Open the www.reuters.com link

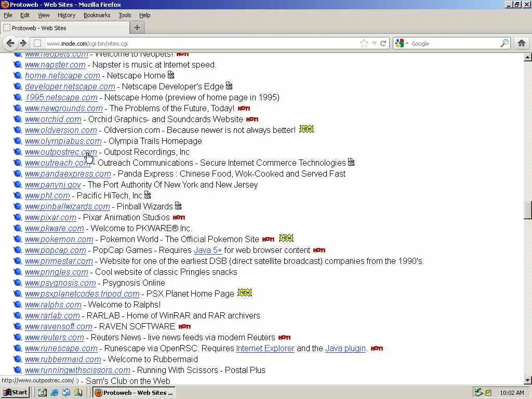point(54,338)
